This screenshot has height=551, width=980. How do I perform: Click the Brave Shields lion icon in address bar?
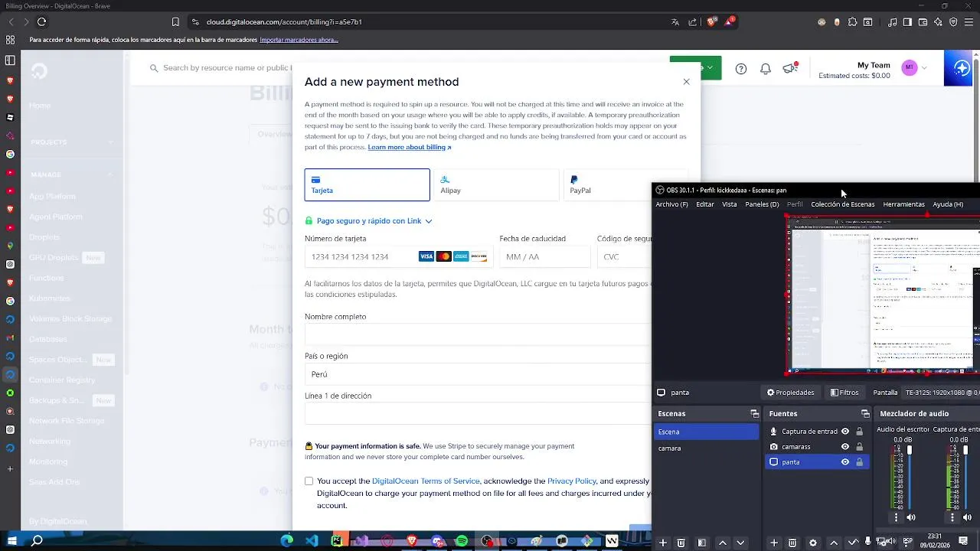(711, 21)
